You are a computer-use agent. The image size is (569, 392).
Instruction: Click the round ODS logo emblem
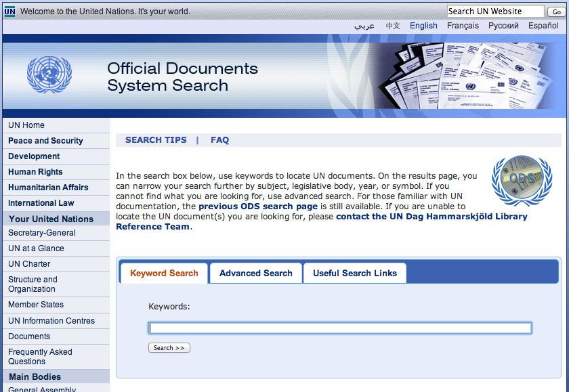(x=522, y=180)
